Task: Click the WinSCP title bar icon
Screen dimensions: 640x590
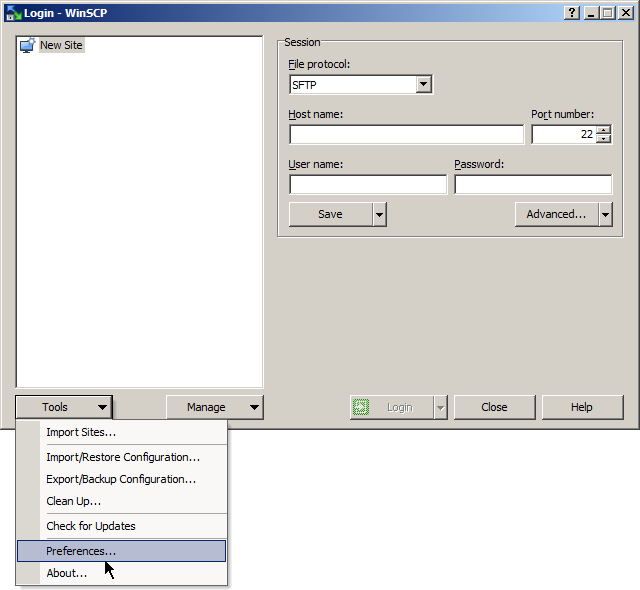Action: tap(12, 12)
